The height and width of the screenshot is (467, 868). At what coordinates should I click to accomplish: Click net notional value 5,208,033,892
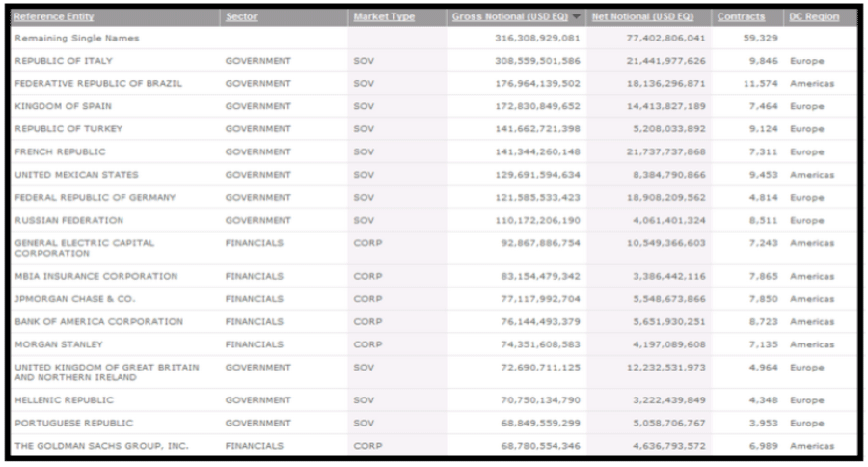669,129
